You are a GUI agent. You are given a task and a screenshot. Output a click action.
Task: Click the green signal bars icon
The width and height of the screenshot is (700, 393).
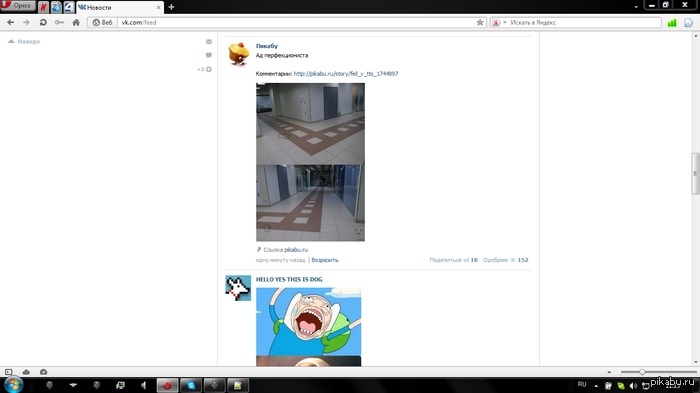pyautogui.click(x=672, y=23)
